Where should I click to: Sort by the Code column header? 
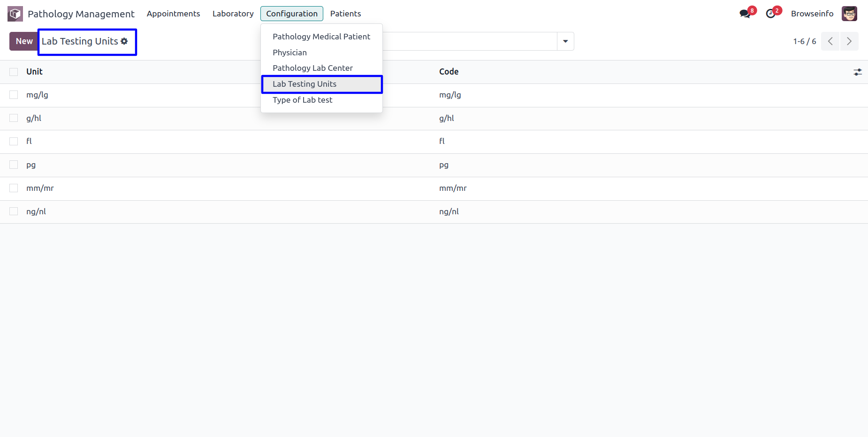[x=449, y=72]
